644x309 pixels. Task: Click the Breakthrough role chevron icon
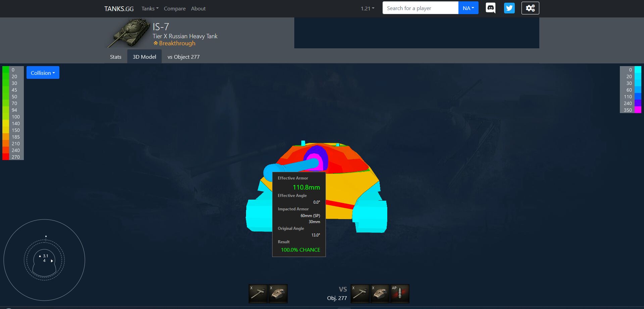pos(155,43)
